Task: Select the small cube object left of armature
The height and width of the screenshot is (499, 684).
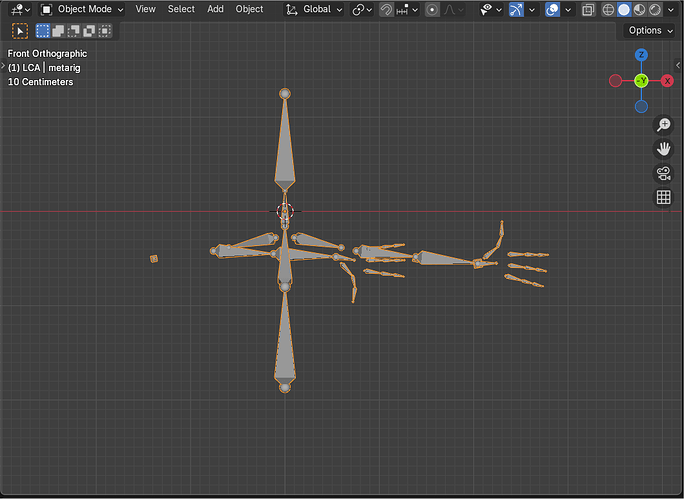Action: click(154, 259)
